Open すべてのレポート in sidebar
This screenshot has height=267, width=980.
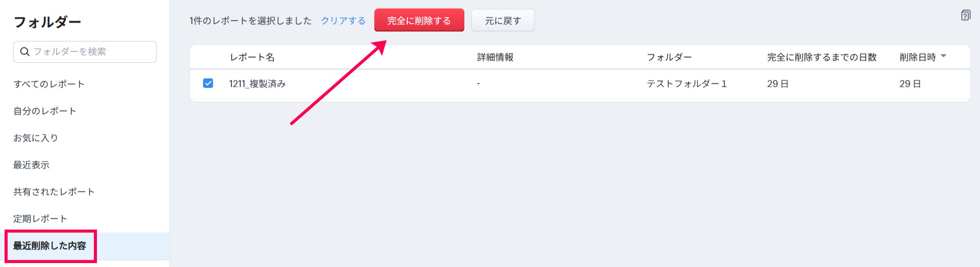click(x=49, y=84)
